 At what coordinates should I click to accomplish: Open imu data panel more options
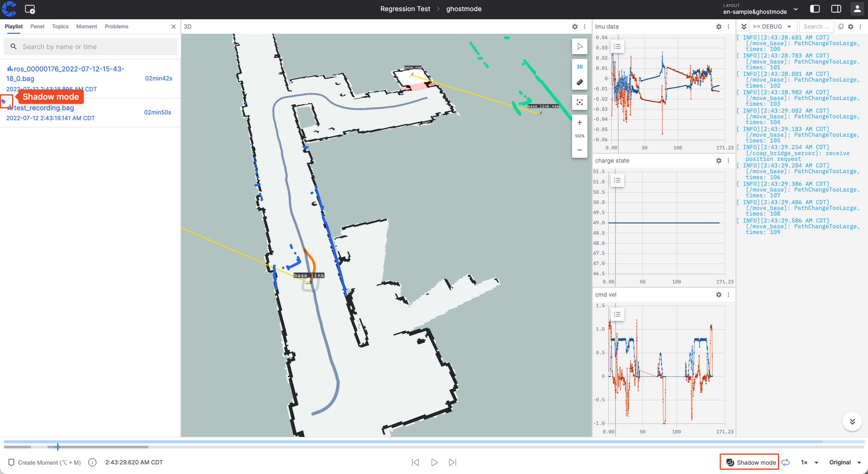(728, 27)
